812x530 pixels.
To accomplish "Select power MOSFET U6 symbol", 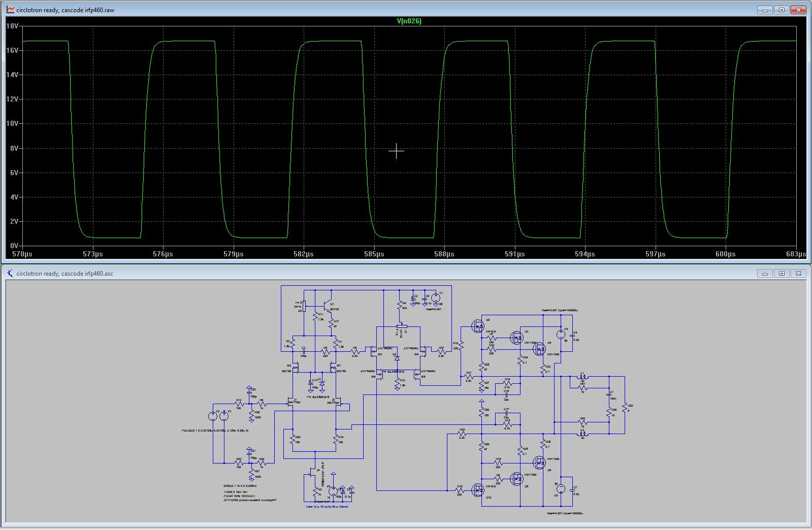I will click(x=539, y=462).
